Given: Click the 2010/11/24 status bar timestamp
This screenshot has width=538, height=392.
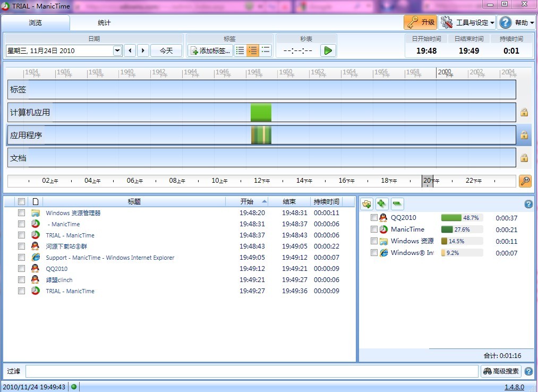Looking at the screenshot, I should 34,387.
